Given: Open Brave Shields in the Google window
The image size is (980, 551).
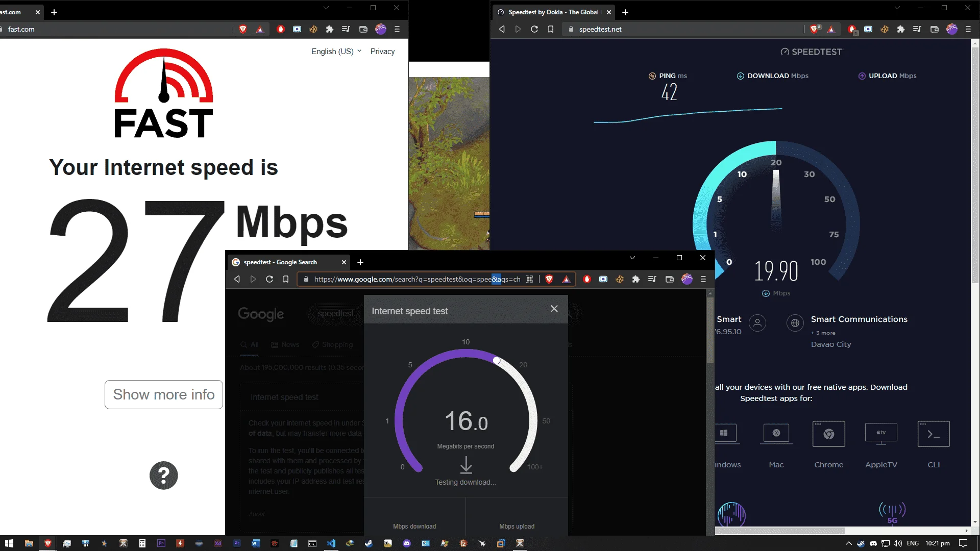Looking at the screenshot, I should 549,279.
